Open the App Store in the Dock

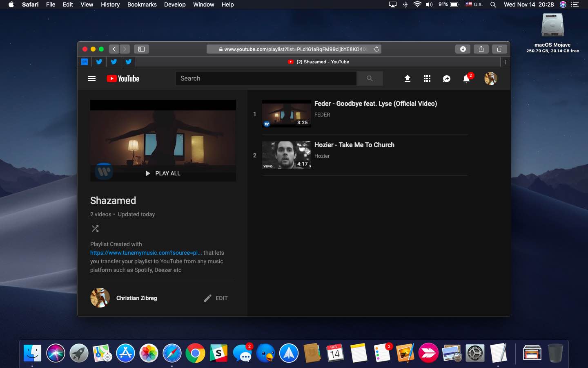tap(126, 353)
